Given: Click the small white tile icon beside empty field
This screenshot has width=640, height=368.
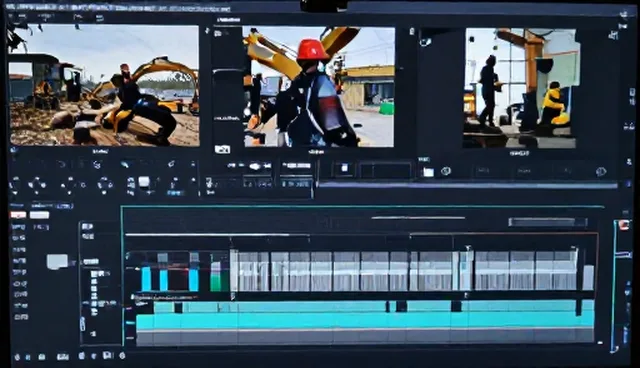Looking at the screenshot, I should (x=344, y=168).
